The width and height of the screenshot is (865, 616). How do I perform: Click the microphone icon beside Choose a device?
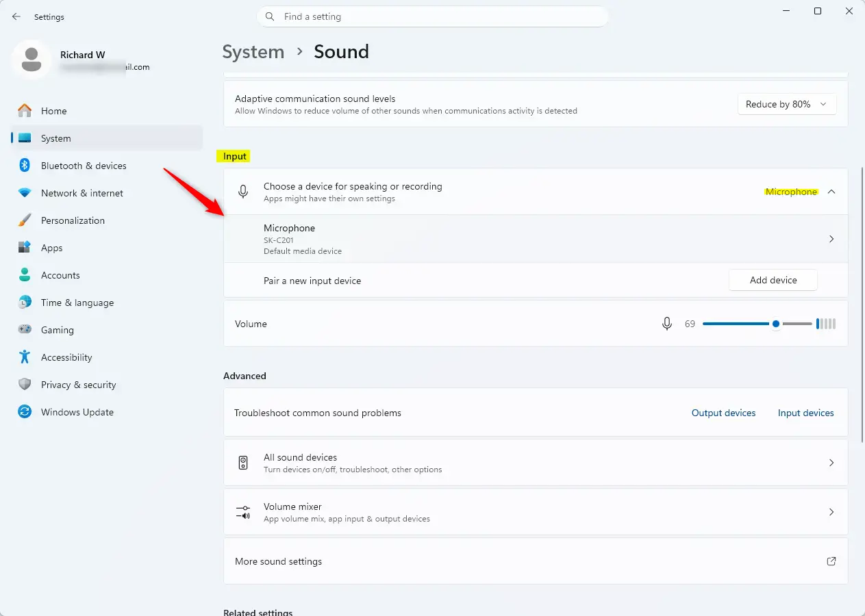coord(242,192)
